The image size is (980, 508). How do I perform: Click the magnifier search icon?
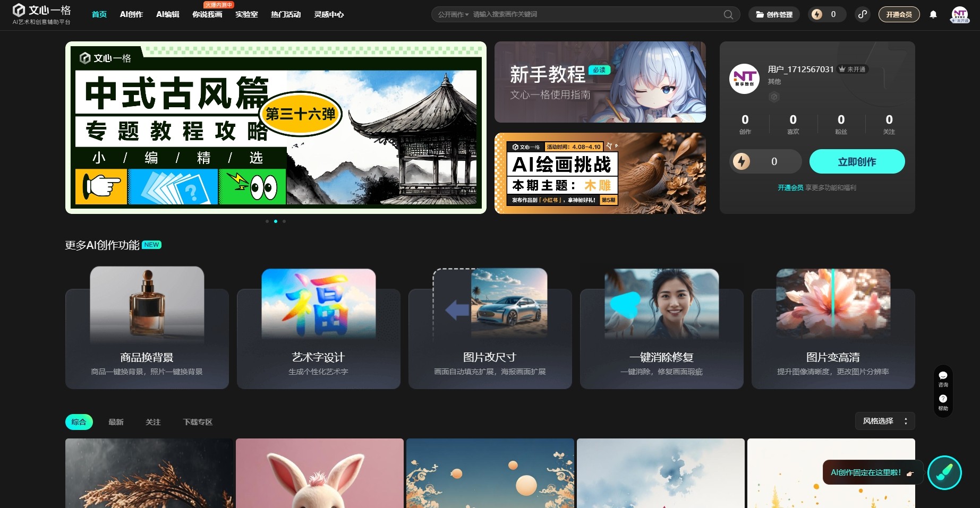point(728,14)
